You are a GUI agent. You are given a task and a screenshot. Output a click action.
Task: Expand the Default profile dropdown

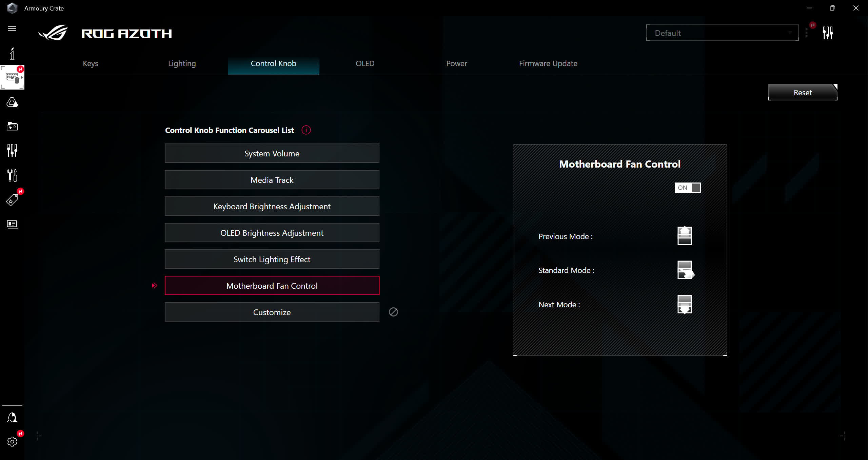click(722, 33)
